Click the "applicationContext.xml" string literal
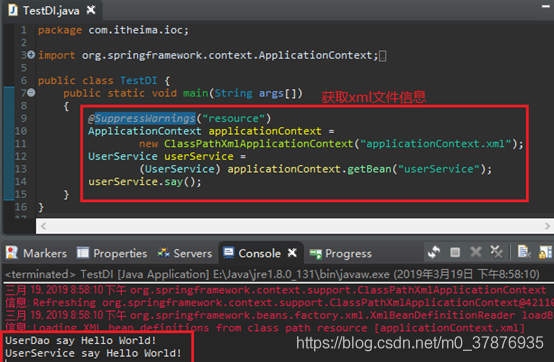Screen dimensions: 554x362 coord(436,144)
